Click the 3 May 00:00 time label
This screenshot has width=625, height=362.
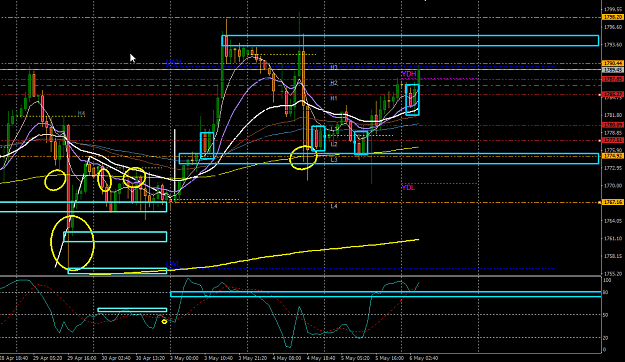[185, 358]
